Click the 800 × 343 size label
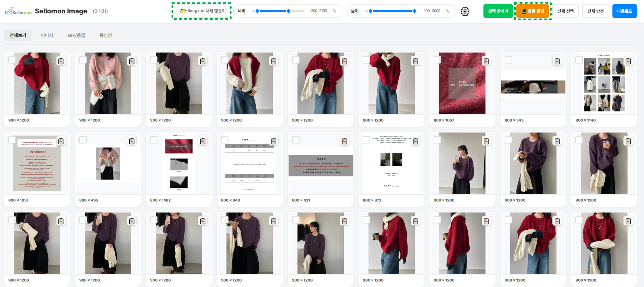The width and height of the screenshot is (644, 287). coord(514,120)
